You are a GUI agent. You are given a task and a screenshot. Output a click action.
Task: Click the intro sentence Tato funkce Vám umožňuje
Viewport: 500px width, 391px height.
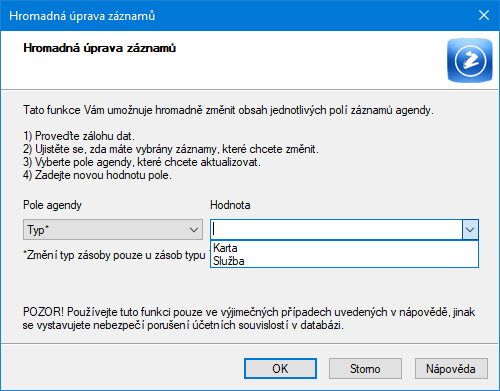(x=228, y=110)
